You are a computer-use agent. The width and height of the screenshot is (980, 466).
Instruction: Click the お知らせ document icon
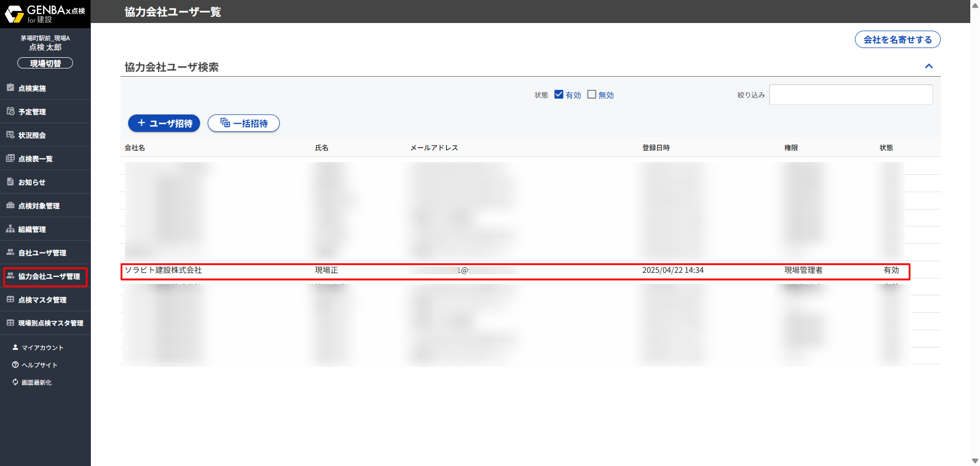(x=10, y=182)
